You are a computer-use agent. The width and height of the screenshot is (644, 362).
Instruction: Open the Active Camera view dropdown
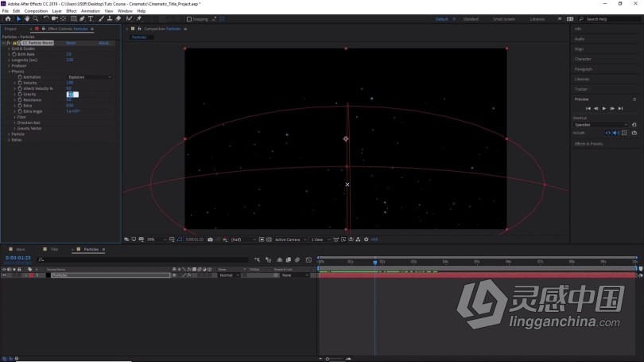[x=290, y=239]
